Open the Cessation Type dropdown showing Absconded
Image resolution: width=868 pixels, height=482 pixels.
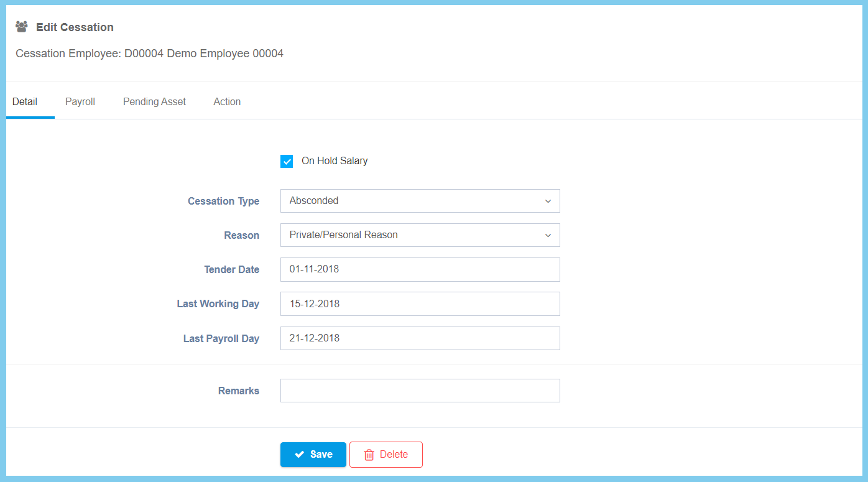pos(410,201)
